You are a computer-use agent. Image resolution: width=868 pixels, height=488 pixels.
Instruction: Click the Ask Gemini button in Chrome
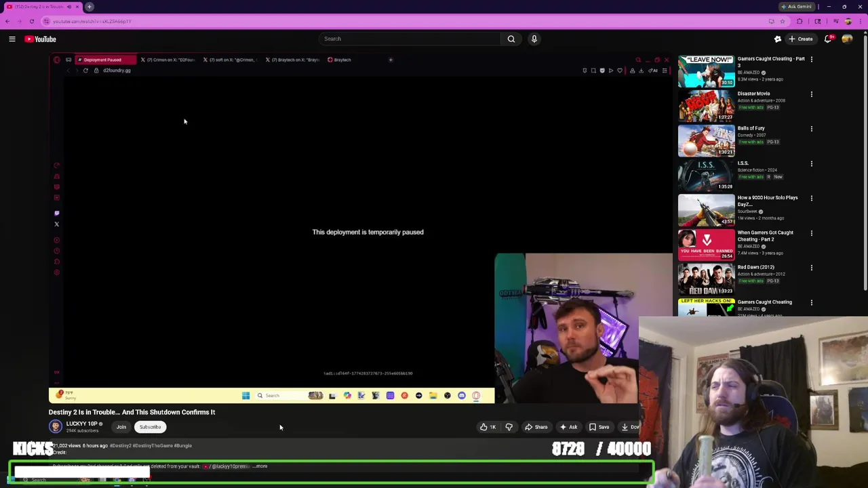click(x=796, y=7)
